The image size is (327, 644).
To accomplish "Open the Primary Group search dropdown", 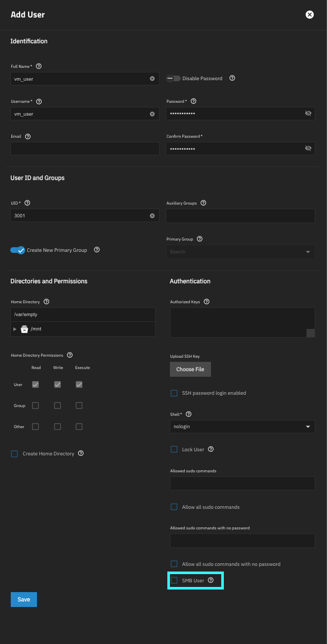I will (x=240, y=252).
